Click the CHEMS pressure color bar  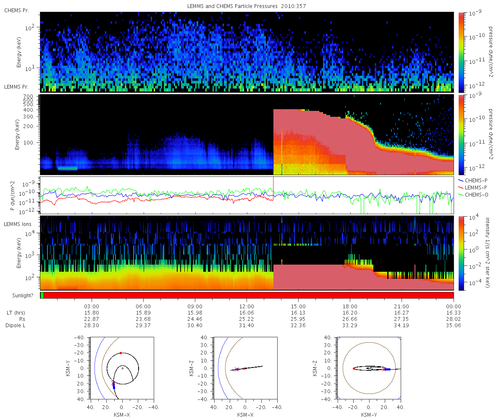pyautogui.click(x=462, y=52)
